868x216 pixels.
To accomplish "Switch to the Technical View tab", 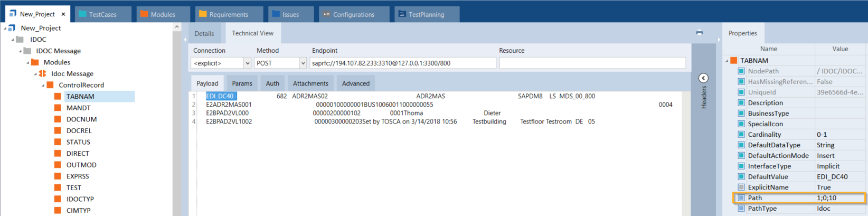I will tap(252, 33).
